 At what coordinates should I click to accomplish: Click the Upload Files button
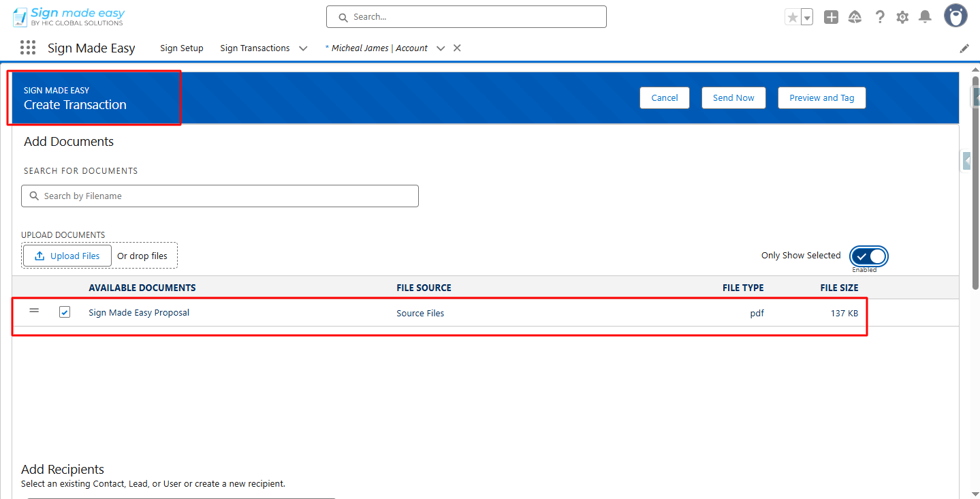tap(67, 256)
